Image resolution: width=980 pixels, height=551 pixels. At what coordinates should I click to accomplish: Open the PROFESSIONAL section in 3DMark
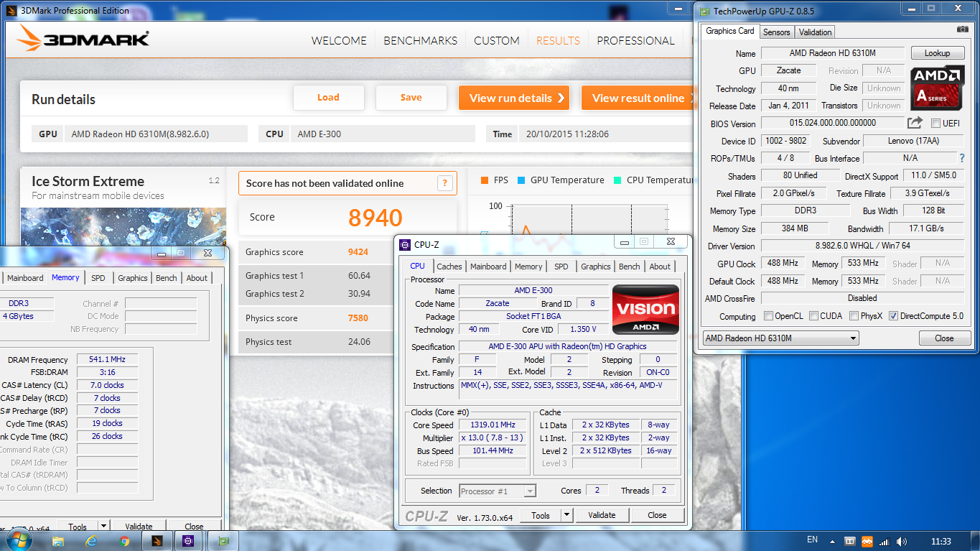(635, 41)
